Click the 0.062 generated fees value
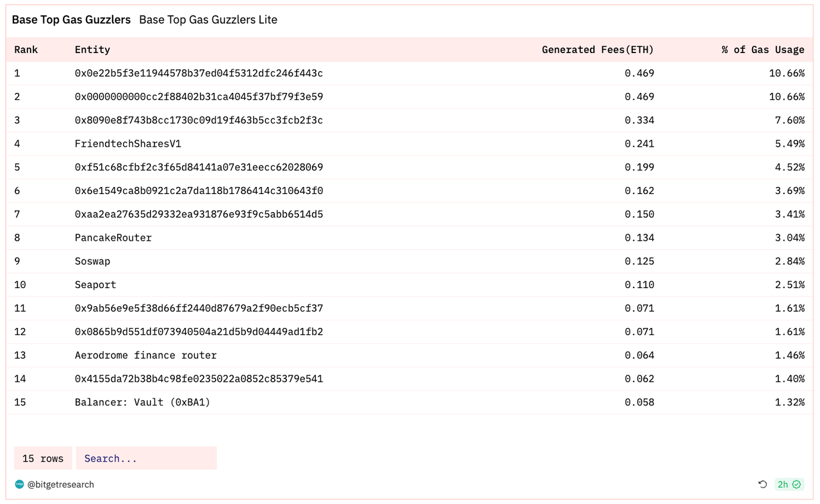The image size is (820, 504). (639, 378)
